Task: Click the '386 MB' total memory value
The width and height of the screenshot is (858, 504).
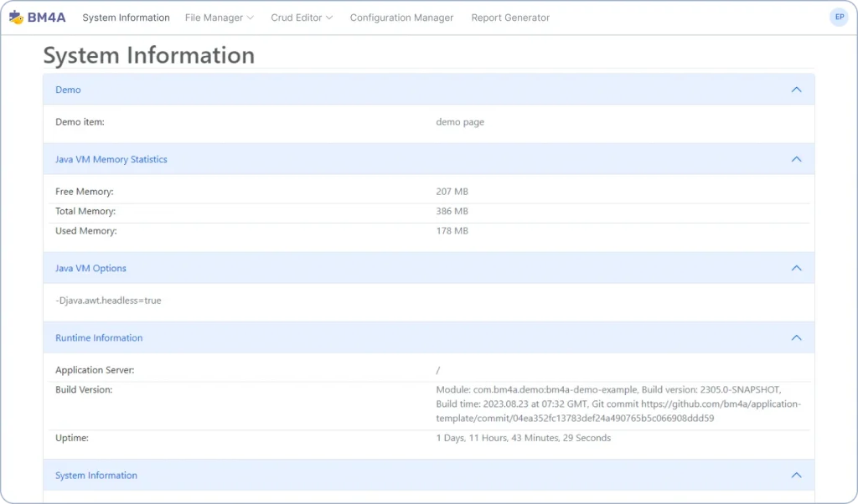Action: coord(452,211)
